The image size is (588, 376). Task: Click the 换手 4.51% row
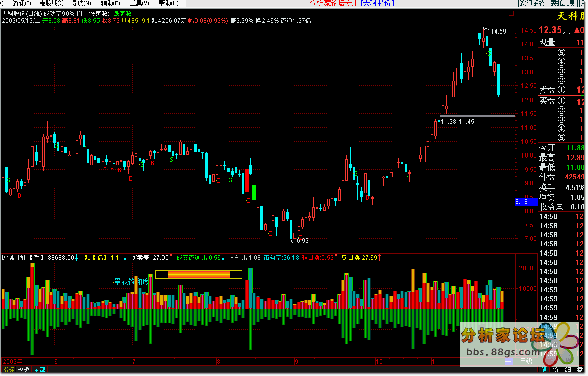coord(562,187)
